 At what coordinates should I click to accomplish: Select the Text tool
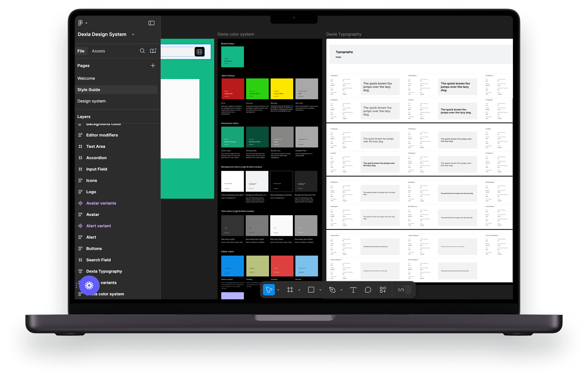pos(353,290)
